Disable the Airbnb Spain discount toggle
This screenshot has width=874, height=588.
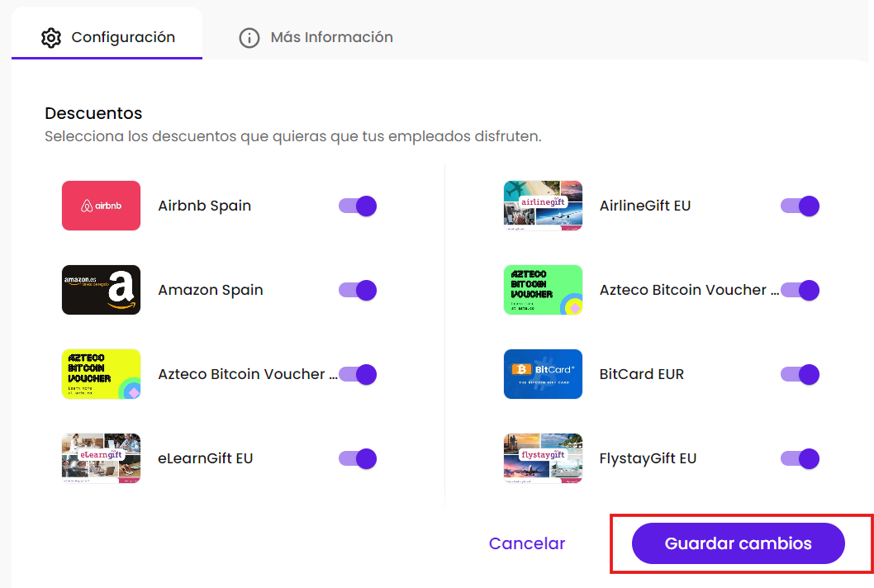pyautogui.click(x=358, y=206)
